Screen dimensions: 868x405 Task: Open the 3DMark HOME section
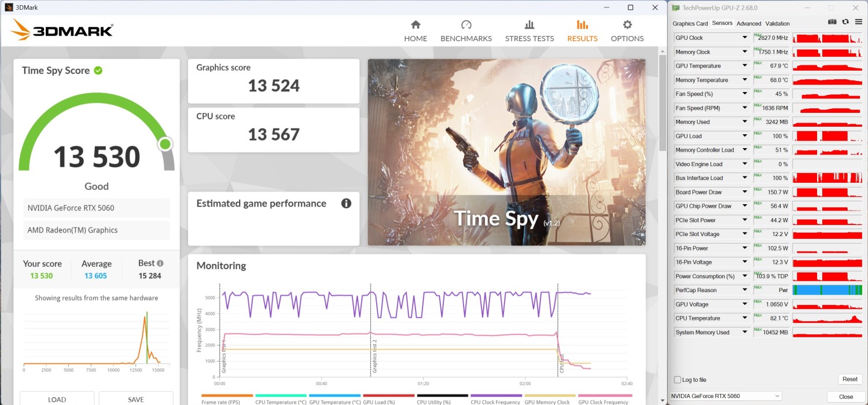click(x=415, y=31)
